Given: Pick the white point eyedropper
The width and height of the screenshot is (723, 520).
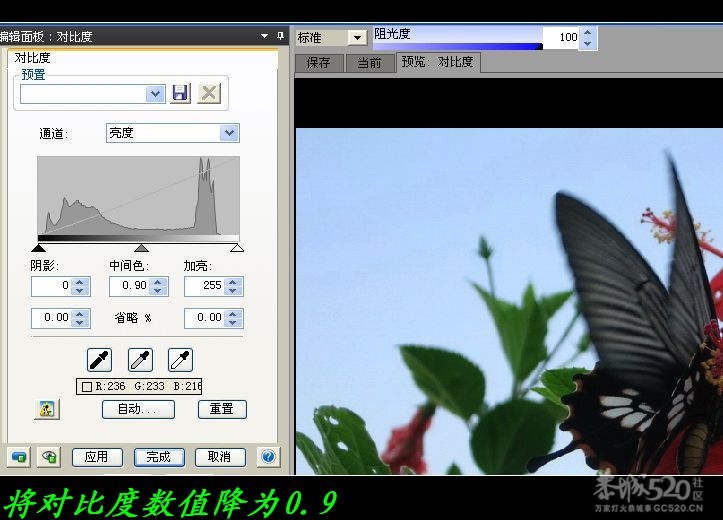Looking at the screenshot, I should pos(180,360).
